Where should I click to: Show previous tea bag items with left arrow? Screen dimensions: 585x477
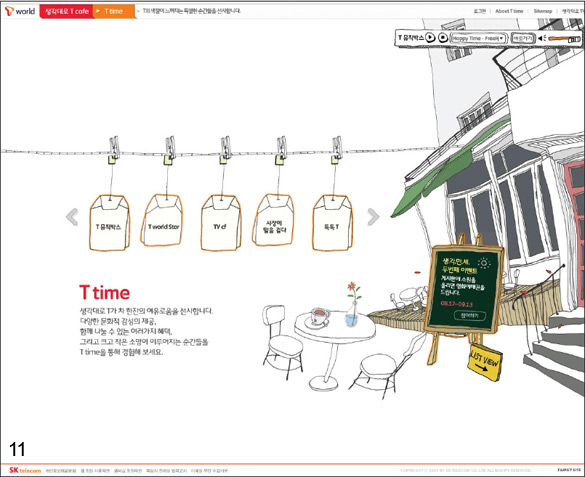[72, 217]
